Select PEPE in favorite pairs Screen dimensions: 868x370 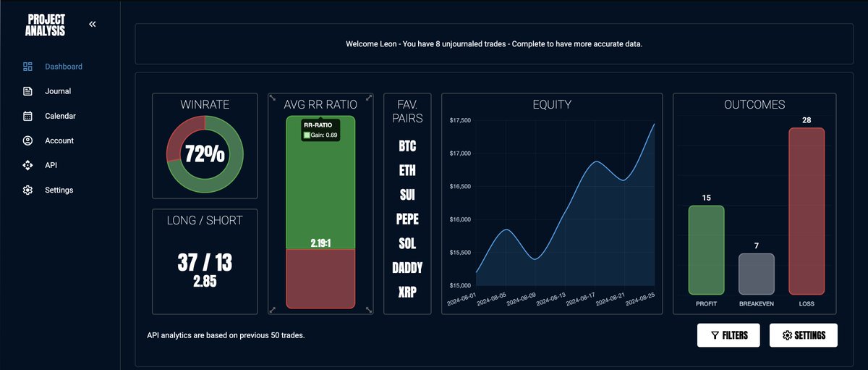tap(407, 219)
